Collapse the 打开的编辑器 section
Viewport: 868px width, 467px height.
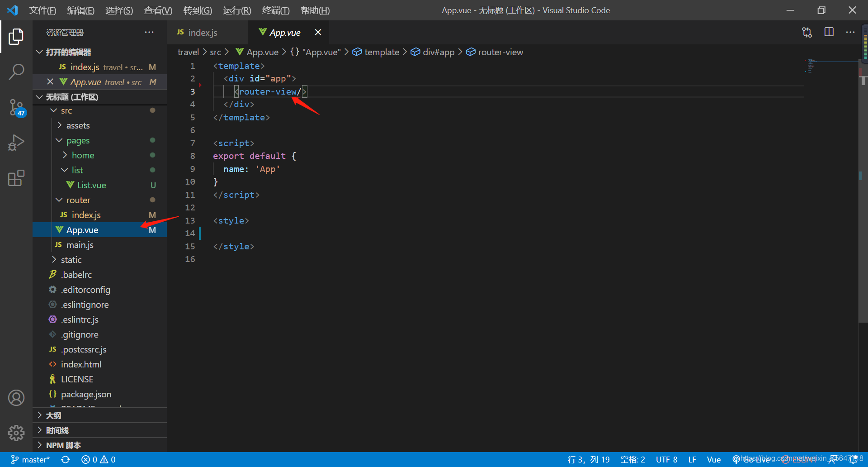click(99, 52)
